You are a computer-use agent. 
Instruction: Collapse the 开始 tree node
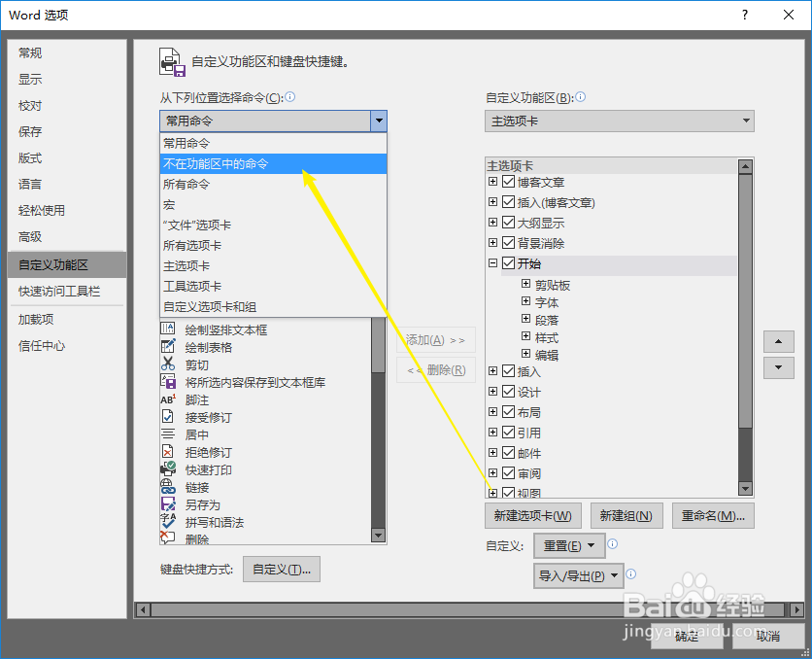click(493, 263)
